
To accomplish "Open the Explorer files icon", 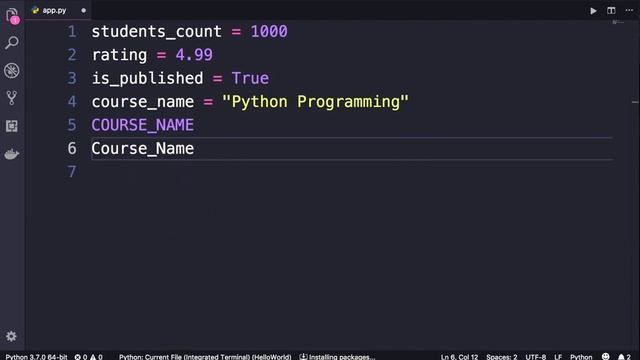I will pyautogui.click(x=13, y=16).
